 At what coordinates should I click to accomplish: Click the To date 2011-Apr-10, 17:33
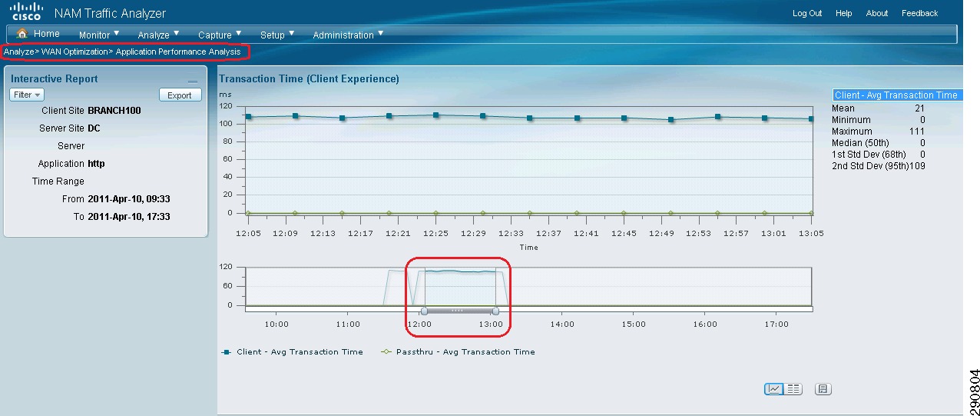[129, 217]
